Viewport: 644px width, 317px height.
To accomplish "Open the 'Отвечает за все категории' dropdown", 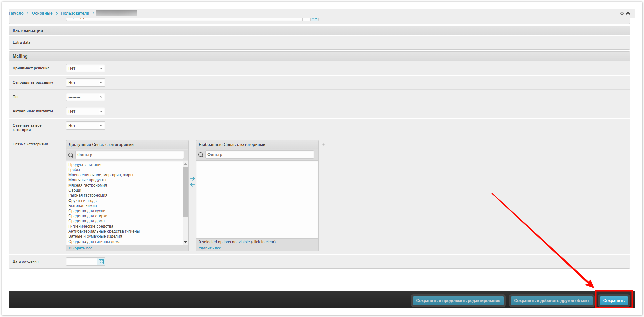I will 85,126.
